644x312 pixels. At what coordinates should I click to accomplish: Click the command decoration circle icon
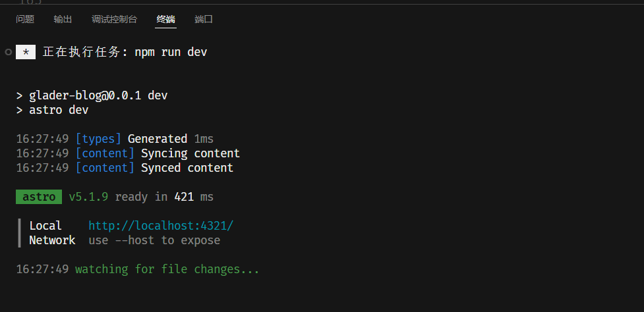coord(8,52)
